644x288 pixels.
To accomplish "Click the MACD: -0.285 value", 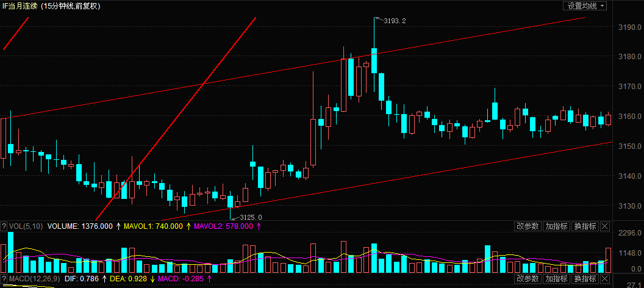I will tap(181, 279).
